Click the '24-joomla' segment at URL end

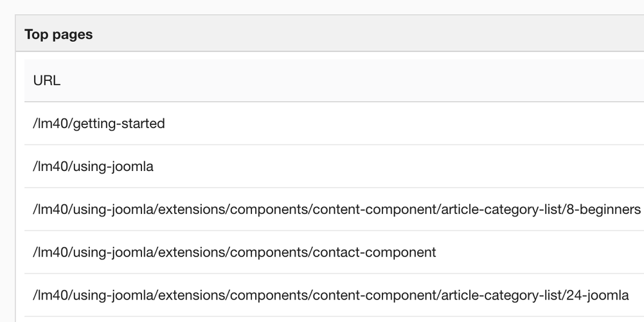click(x=597, y=295)
